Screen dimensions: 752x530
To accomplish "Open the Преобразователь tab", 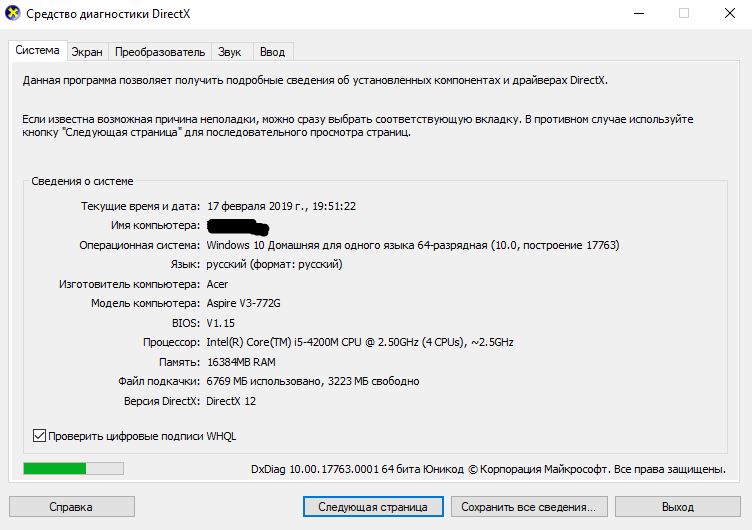I will pos(160,52).
